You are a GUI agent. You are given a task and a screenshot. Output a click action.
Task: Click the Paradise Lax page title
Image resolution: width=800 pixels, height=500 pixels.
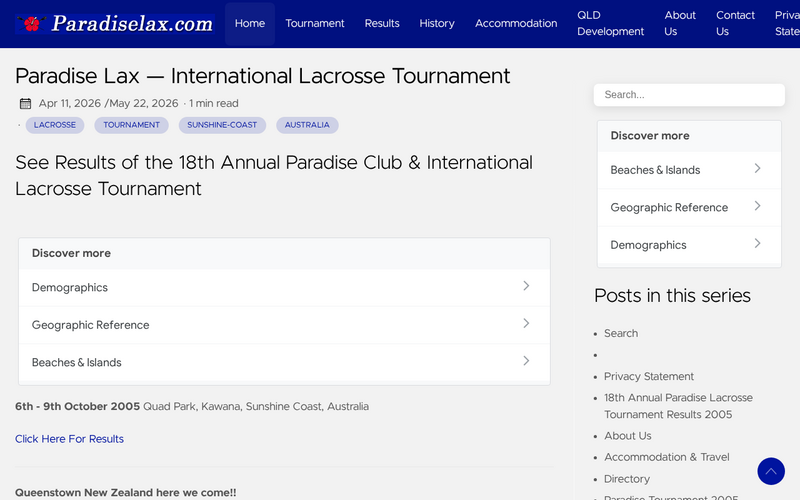coord(262,77)
